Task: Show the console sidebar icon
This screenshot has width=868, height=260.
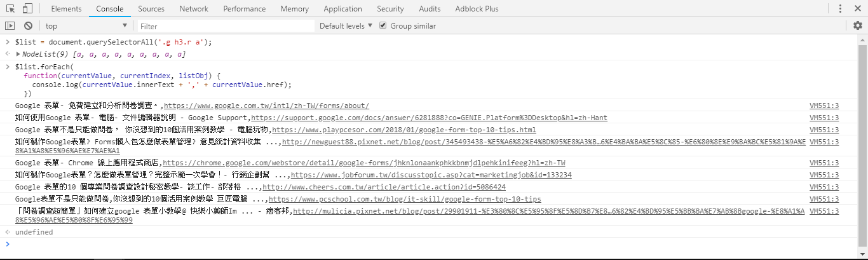Action: [10, 26]
